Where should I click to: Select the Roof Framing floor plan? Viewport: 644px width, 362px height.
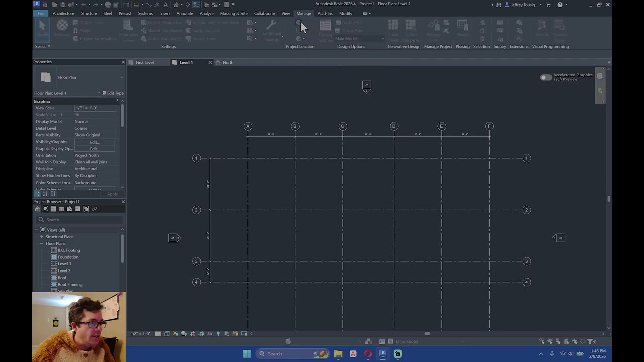(x=70, y=284)
